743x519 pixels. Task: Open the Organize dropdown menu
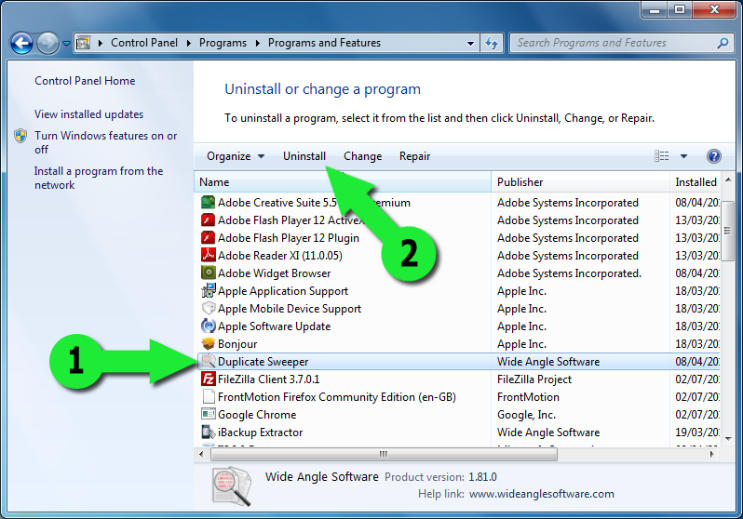point(235,156)
